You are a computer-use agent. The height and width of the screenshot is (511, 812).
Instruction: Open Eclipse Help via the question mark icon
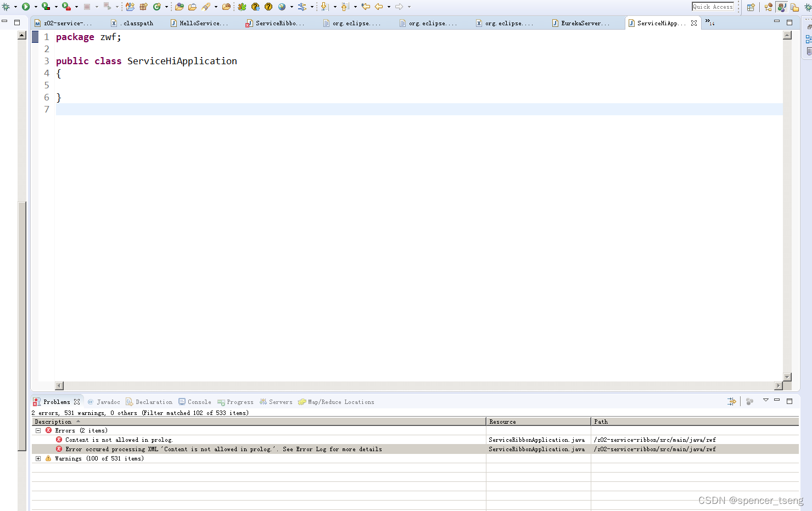click(x=268, y=6)
